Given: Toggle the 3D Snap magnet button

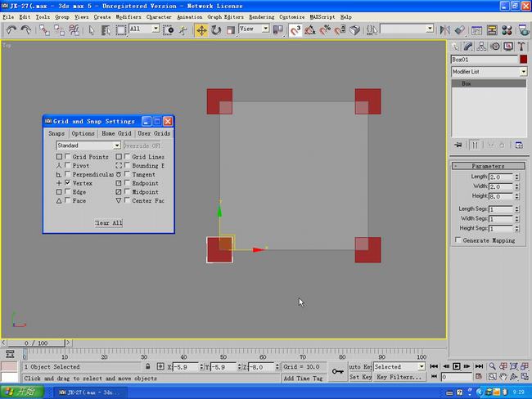Looking at the screenshot, I should (x=295, y=30).
